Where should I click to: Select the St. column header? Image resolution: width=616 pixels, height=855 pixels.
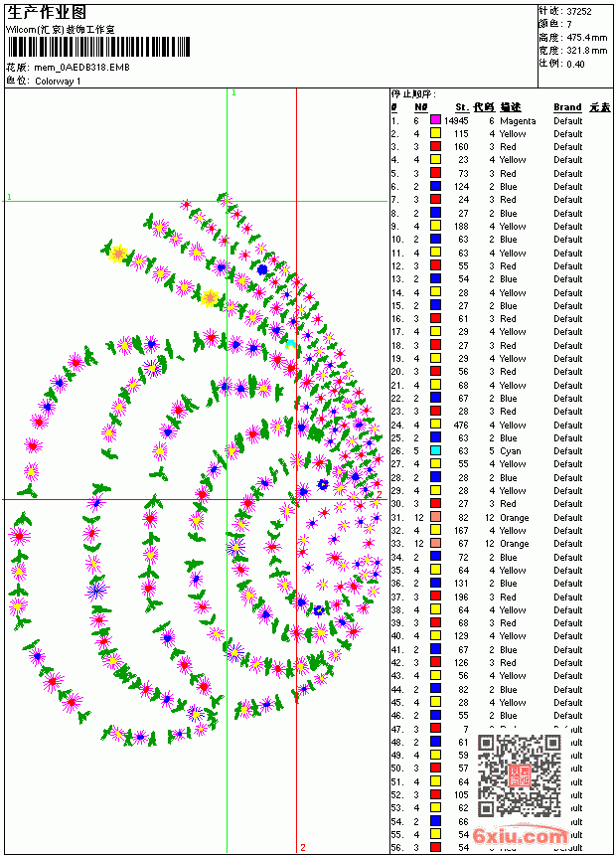(462, 107)
